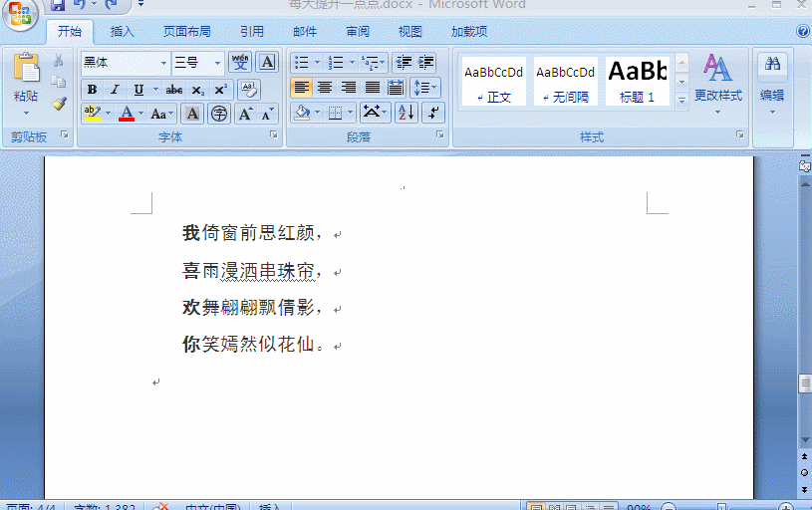Screen dimensions: 812x510
Task: Set align text left
Action: click(x=302, y=88)
